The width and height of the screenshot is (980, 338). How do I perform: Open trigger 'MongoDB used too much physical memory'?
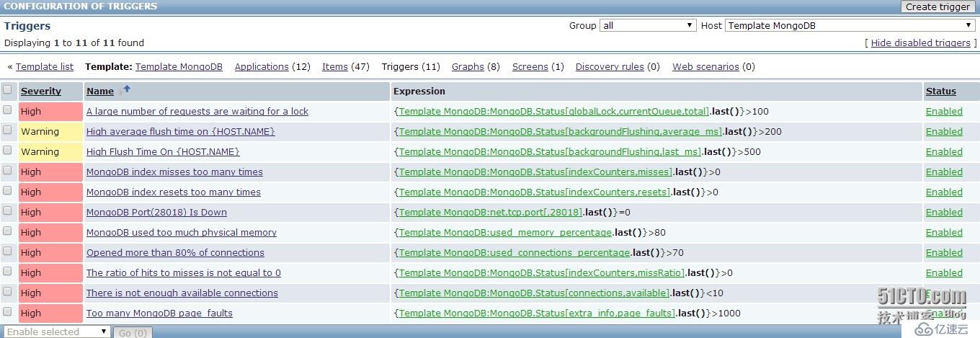point(182,232)
